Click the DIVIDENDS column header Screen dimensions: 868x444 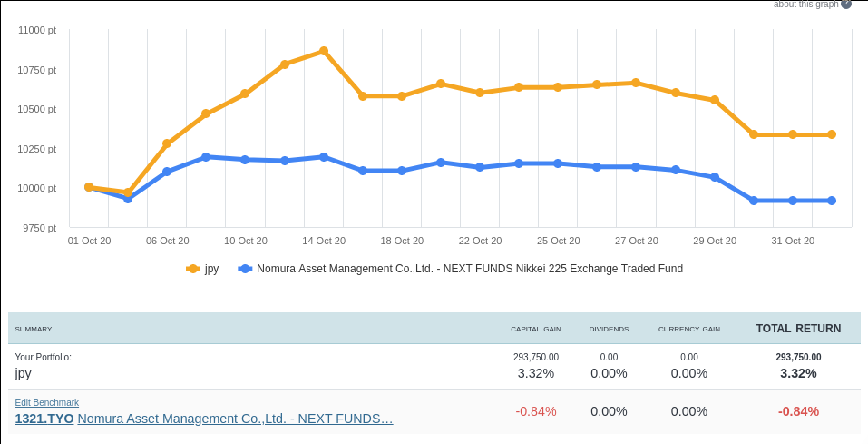tap(609, 329)
